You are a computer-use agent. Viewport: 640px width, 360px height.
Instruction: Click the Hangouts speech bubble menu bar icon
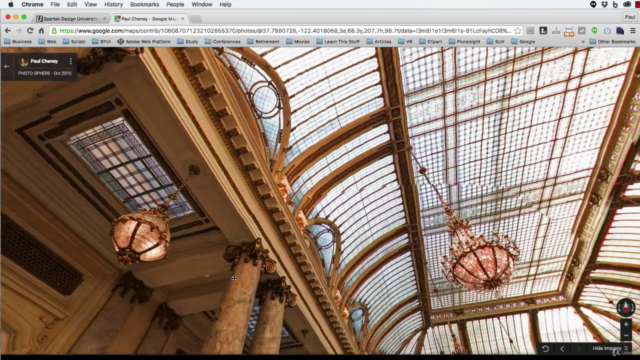coord(593,4)
